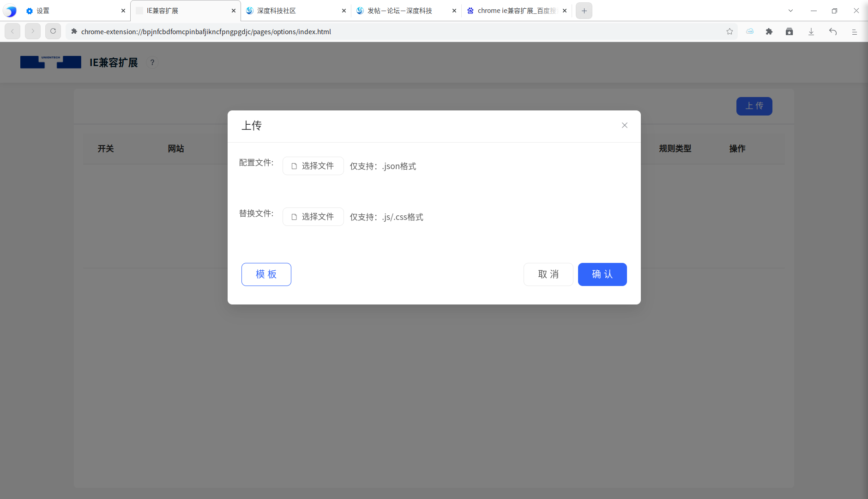Open the extensions puzzle piece icon
Screen dimensions: 868x499
point(769,31)
